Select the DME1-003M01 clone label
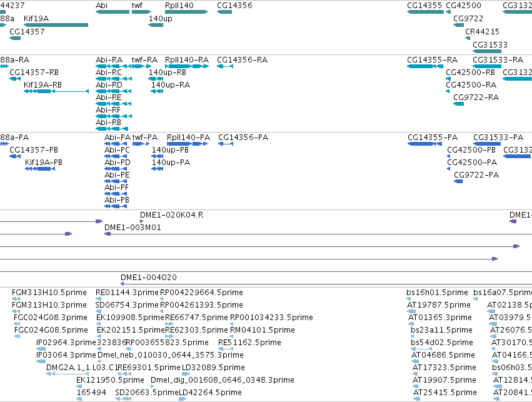This screenshot has width=532, height=402. [133, 228]
